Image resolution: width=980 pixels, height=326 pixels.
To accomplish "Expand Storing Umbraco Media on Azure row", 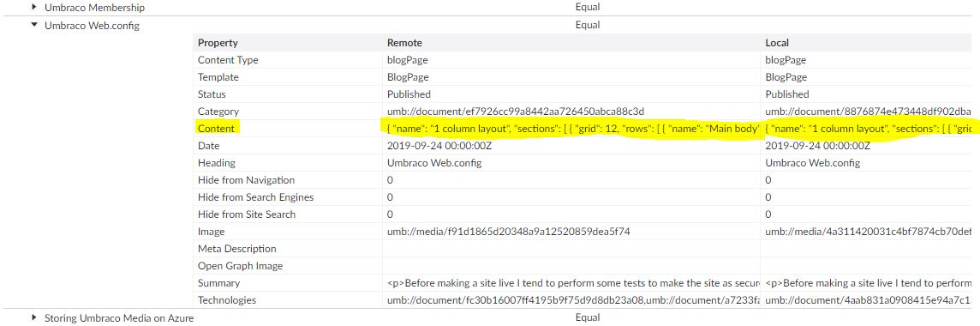I will pos(34,318).
